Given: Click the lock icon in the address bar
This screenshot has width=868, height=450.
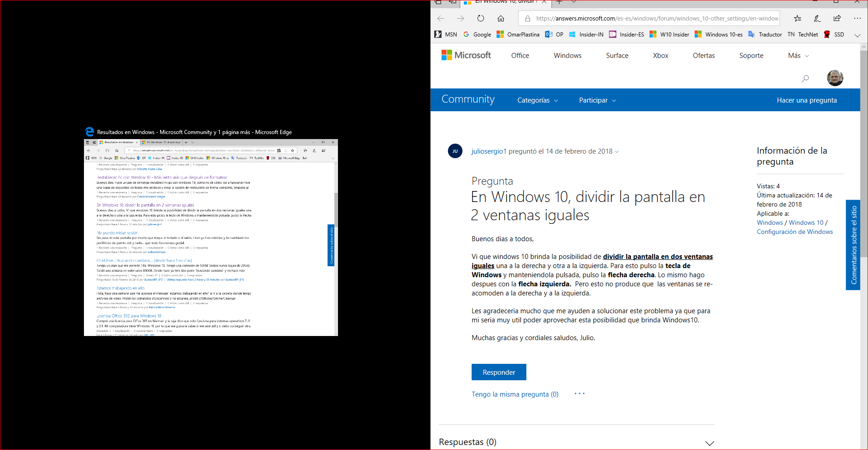Looking at the screenshot, I should click(x=528, y=19).
